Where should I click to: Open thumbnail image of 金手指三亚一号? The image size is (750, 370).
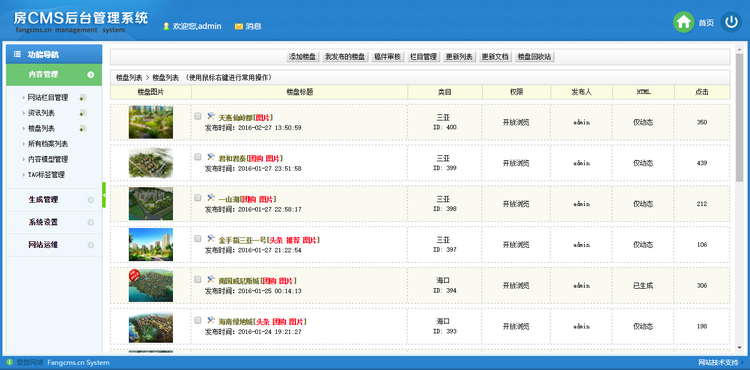tap(151, 244)
